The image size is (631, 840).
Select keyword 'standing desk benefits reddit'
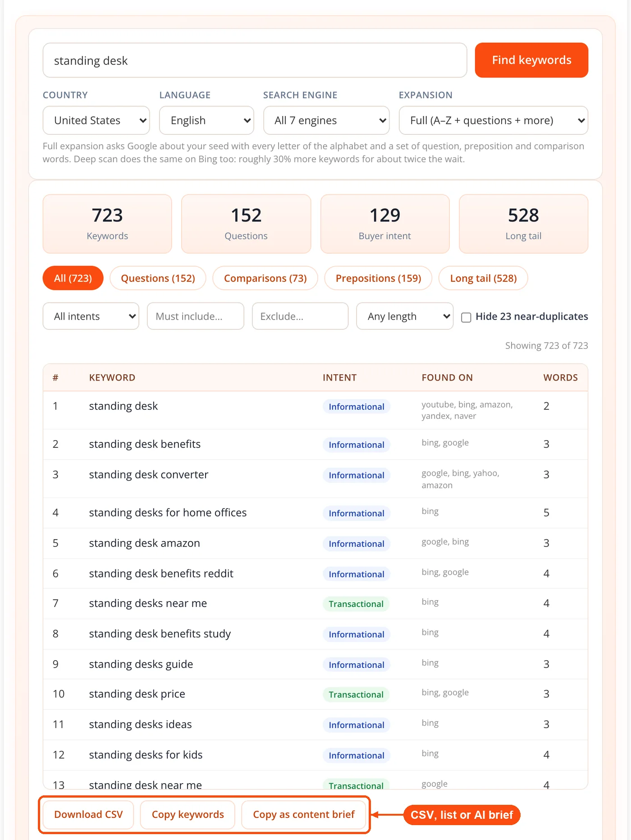(161, 574)
